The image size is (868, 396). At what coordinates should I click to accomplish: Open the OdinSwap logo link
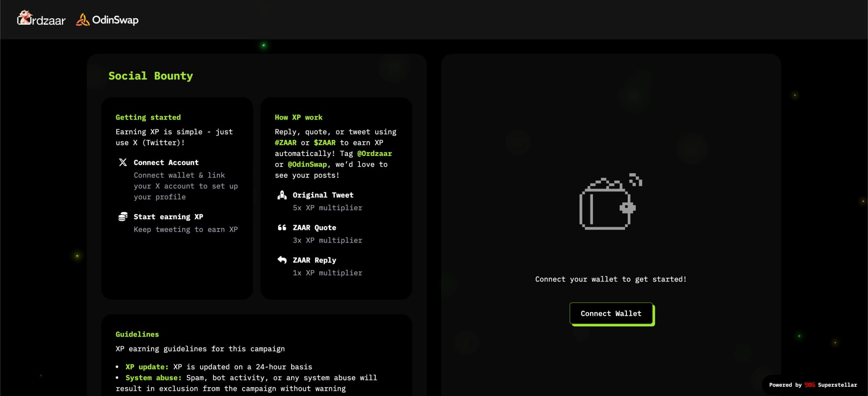(x=107, y=20)
